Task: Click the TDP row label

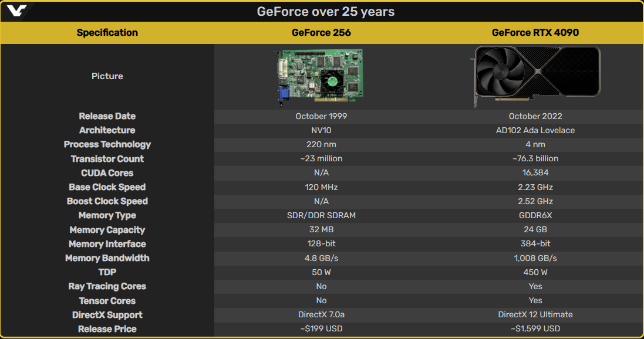Action: (107, 272)
